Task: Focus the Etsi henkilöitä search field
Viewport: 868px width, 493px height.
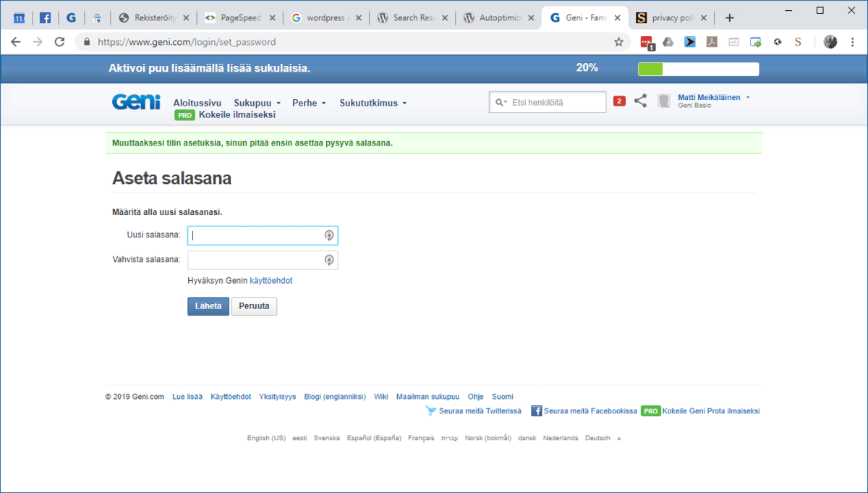Action: (555, 103)
